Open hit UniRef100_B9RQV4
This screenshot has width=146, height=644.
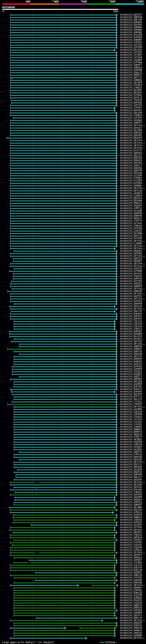tap(131, 22)
